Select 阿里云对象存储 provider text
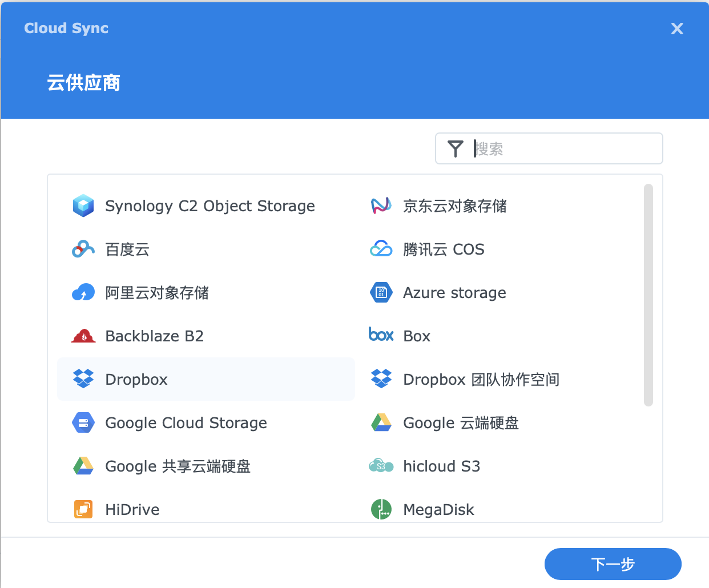Image resolution: width=709 pixels, height=588 pixels. pyautogui.click(x=157, y=293)
